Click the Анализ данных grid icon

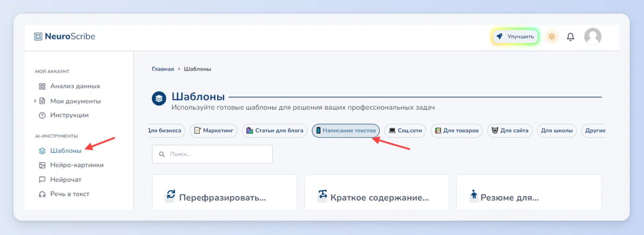(x=42, y=86)
